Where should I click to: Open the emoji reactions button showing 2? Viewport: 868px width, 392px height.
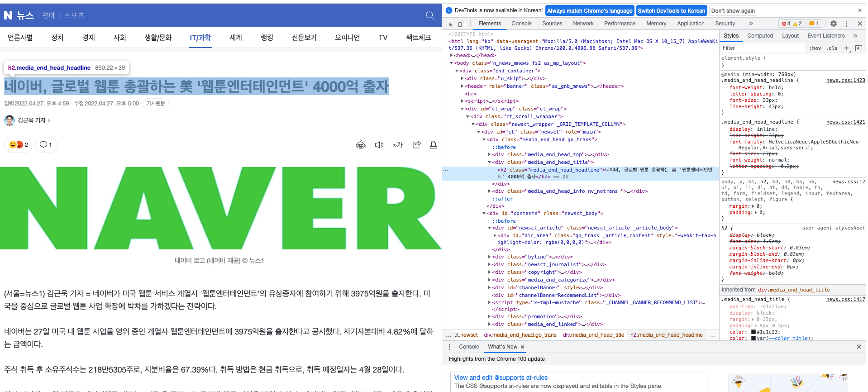tap(18, 145)
